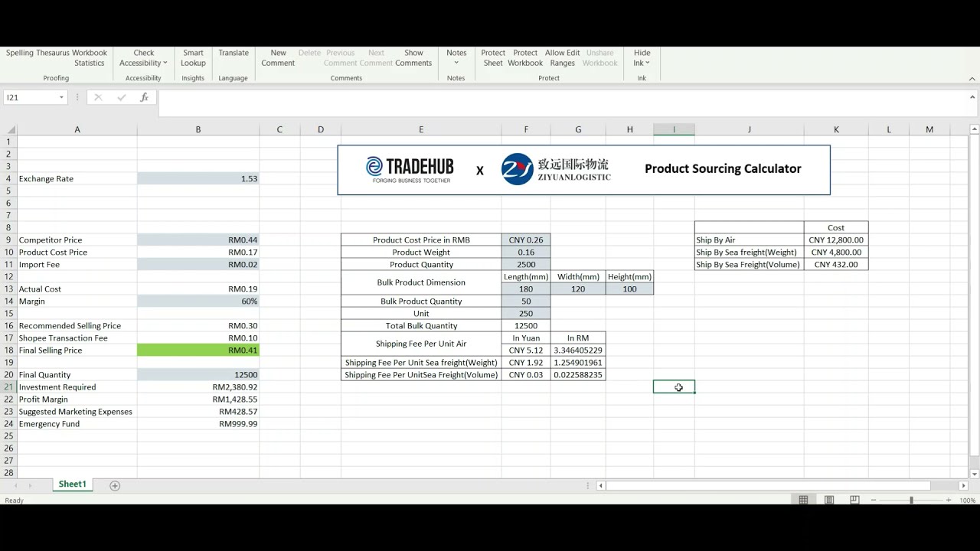
Task: Select column E header
Action: [x=421, y=129]
